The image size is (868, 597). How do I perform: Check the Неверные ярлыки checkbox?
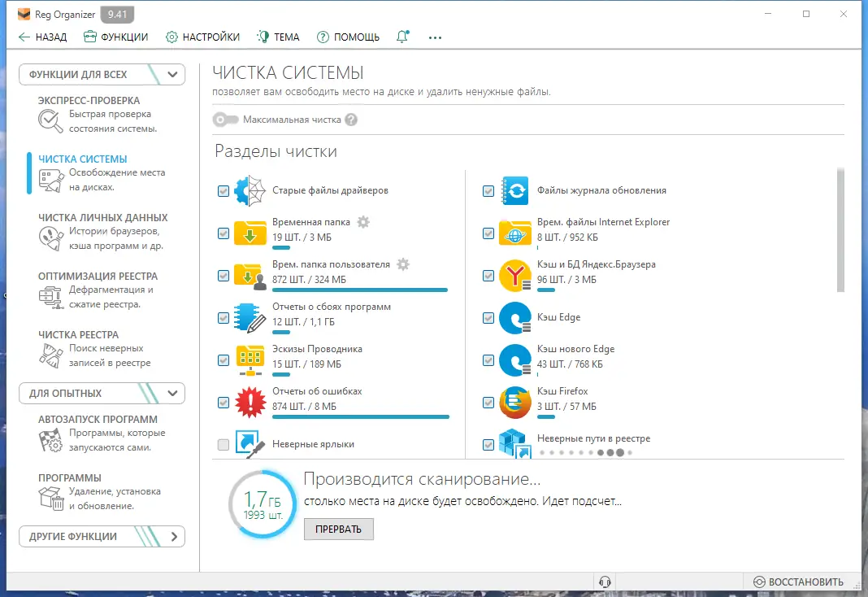223,444
